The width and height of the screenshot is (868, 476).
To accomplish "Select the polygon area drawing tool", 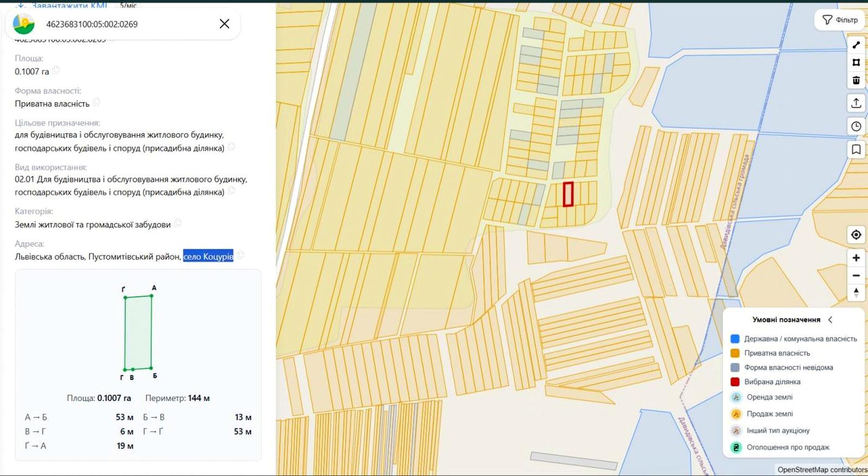I will [x=856, y=62].
